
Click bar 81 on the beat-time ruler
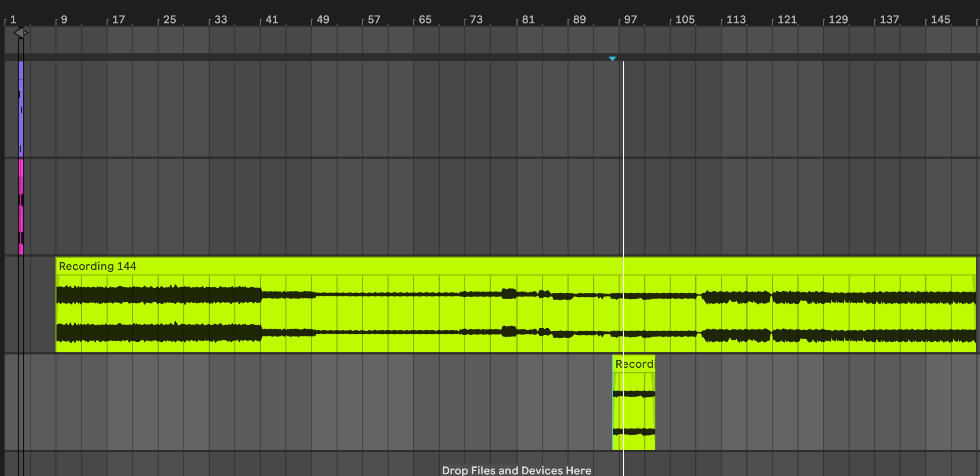(528, 19)
